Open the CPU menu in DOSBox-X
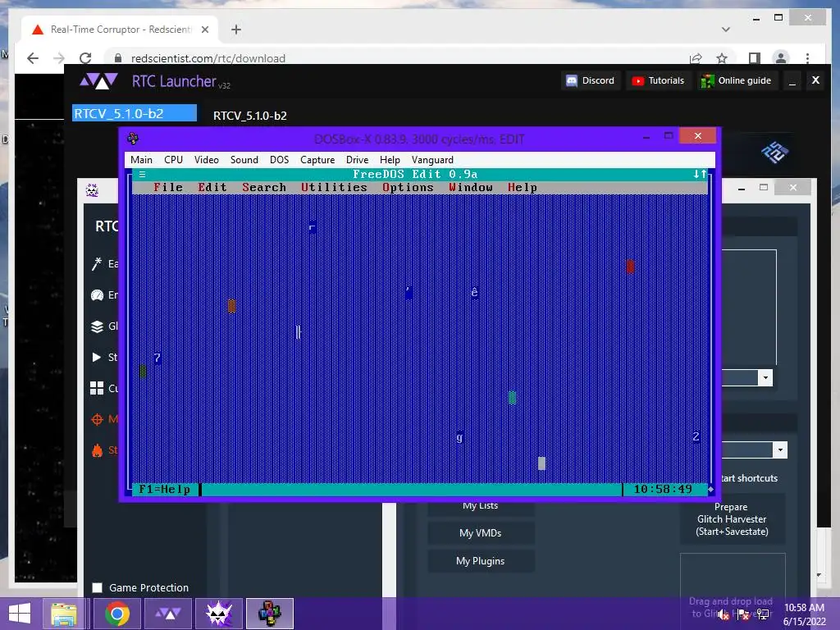 point(173,160)
